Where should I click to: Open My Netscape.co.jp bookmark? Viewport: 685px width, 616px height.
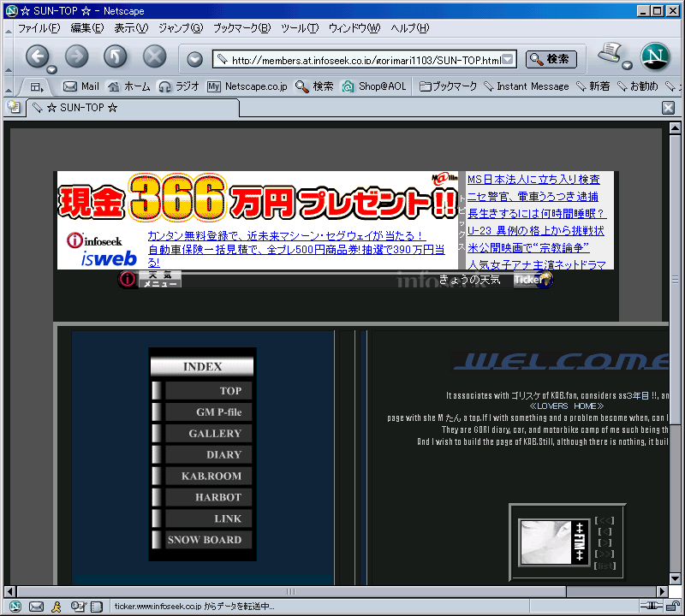click(x=247, y=86)
